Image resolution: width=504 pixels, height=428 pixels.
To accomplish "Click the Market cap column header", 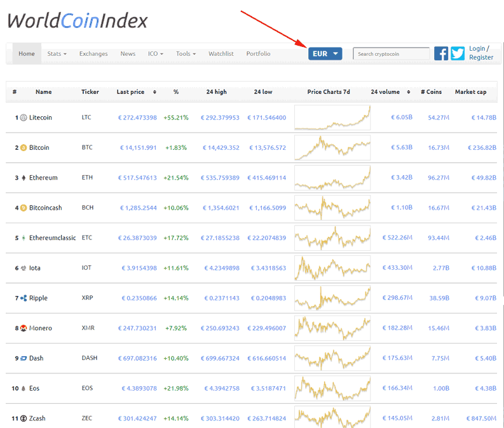I will pyautogui.click(x=470, y=92).
